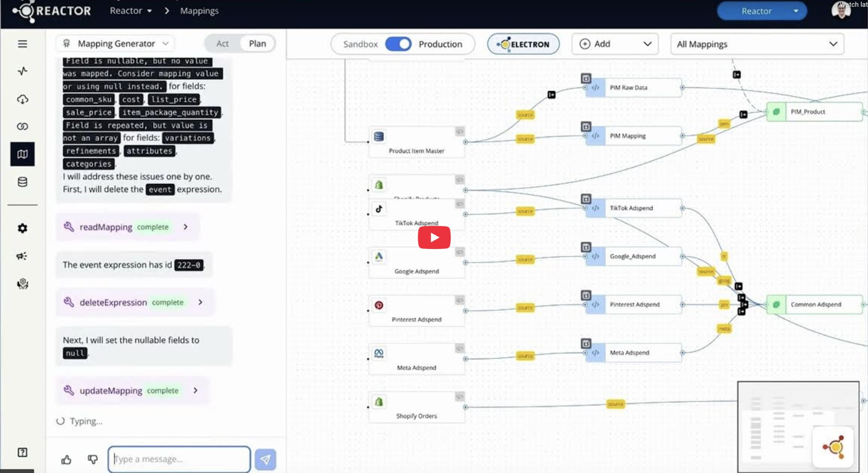Click the Watch later link
868x473 pixels.
coord(853,5)
